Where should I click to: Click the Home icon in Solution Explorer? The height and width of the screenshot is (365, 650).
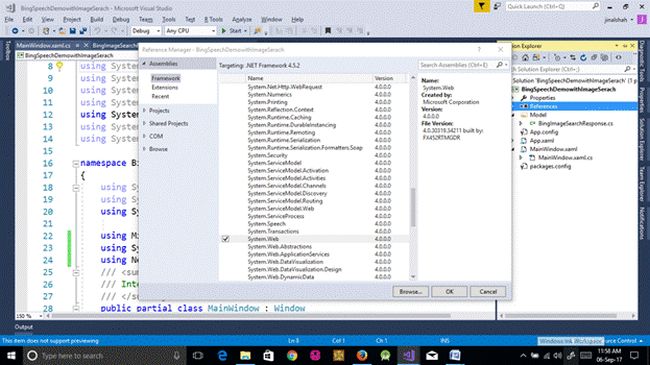525,58
